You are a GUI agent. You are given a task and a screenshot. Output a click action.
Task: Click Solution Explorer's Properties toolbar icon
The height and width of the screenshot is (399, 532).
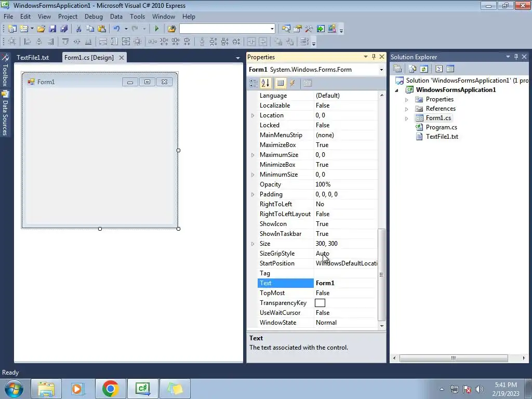tap(397, 69)
